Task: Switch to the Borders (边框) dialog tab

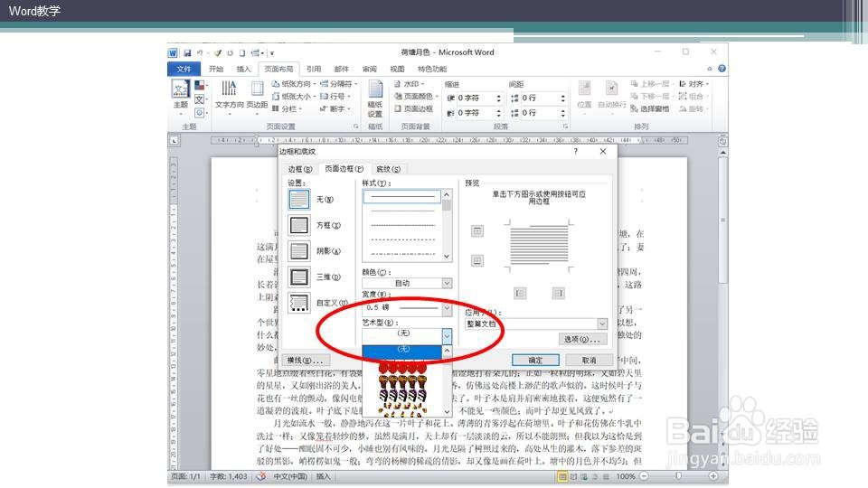Action: 300,169
